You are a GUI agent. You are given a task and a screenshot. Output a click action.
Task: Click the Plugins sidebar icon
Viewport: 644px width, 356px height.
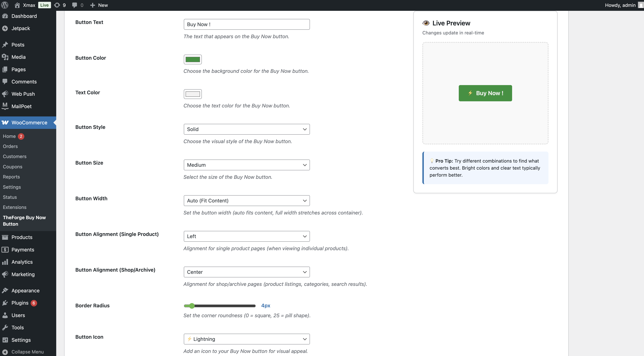(x=5, y=303)
